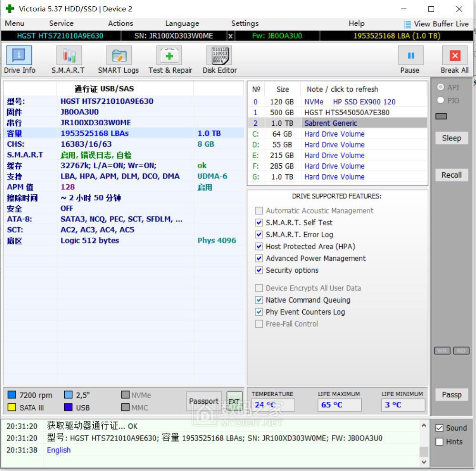Open the Drive Info panel
476x471 pixels.
tap(19, 55)
